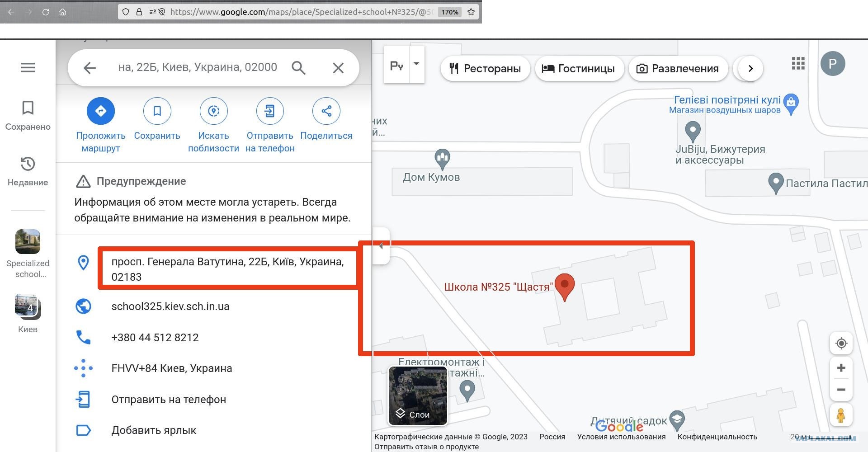Open Recent history in sidebar
This screenshot has width=868, height=452.
(28, 171)
